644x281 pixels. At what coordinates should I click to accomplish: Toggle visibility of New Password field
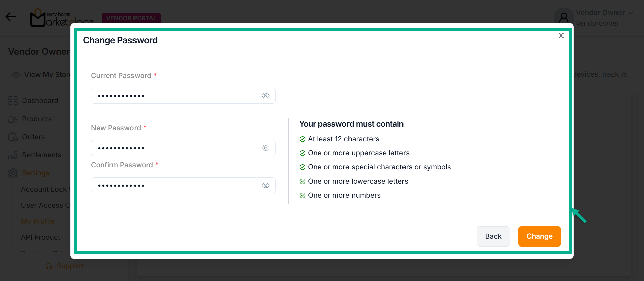[x=265, y=148]
